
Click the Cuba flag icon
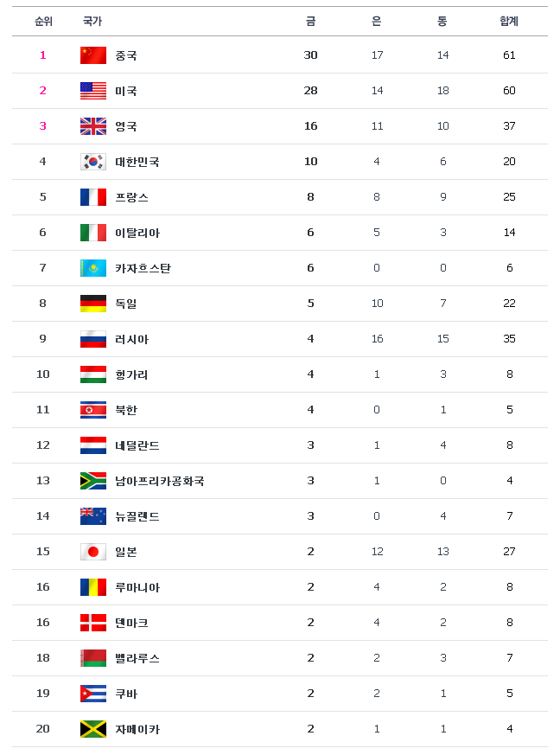tap(92, 694)
